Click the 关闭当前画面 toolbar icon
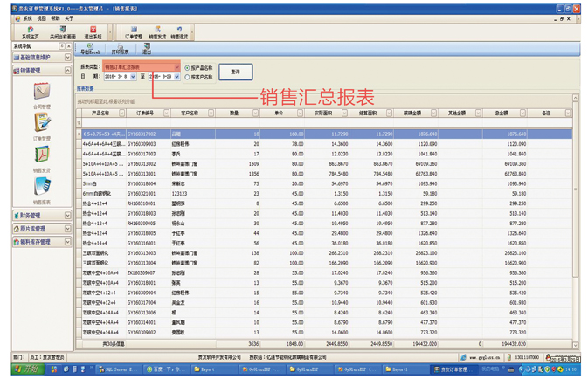588x379 pixels. [x=62, y=32]
